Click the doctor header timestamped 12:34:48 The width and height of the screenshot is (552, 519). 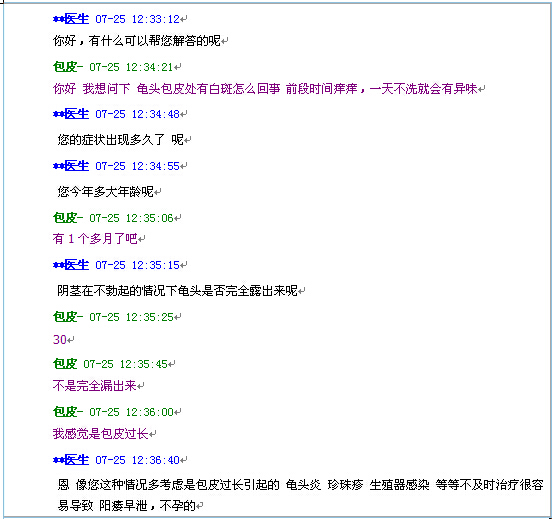click(117, 114)
